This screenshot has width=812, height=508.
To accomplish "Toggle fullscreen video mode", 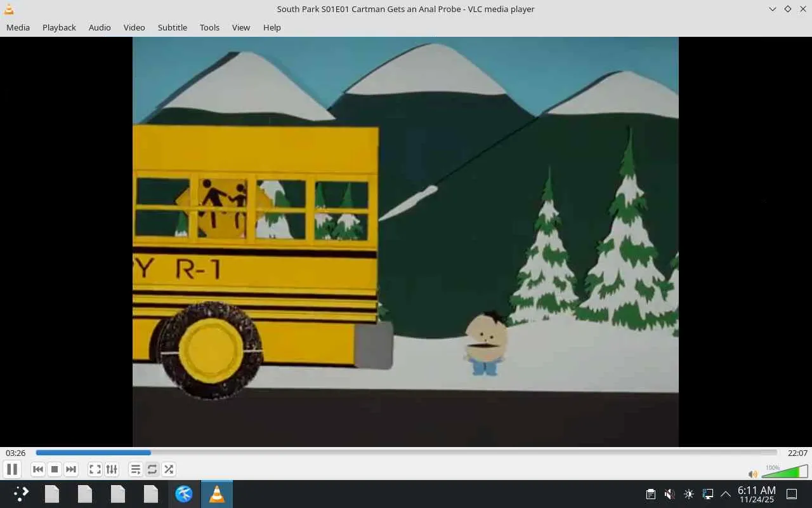I will coord(95,469).
